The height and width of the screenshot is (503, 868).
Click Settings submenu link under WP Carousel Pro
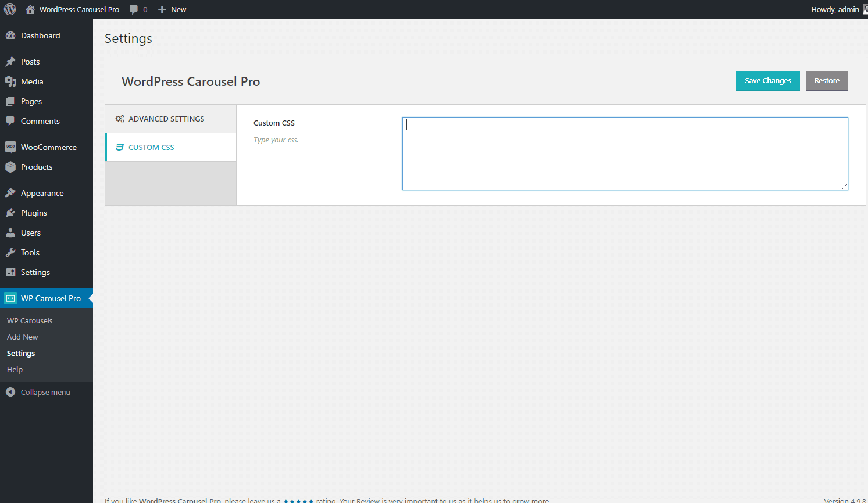coord(21,353)
